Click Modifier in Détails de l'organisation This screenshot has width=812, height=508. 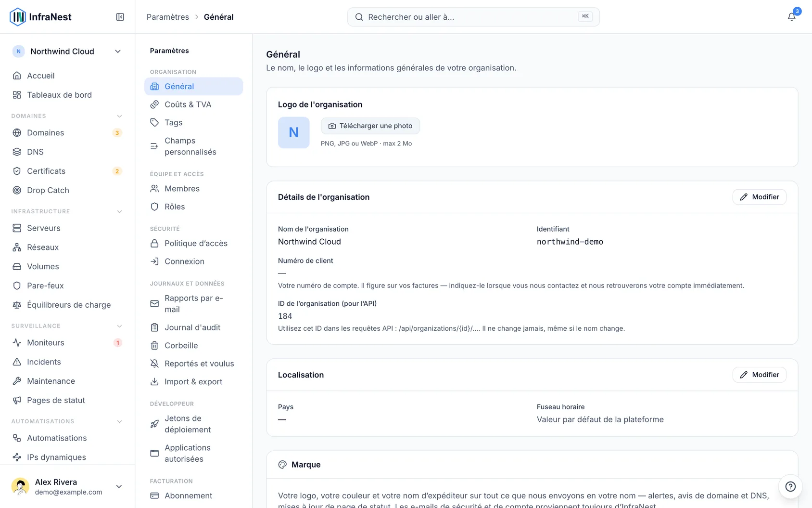pyautogui.click(x=759, y=197)
